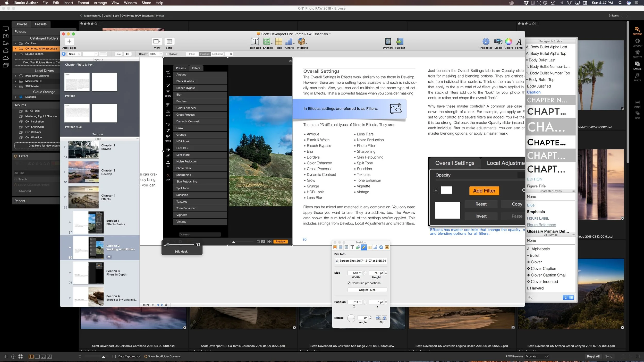The width and height of the screenshot is (644, 362).
Task: Select Inline object placement
Action: [x=192, y=54]
